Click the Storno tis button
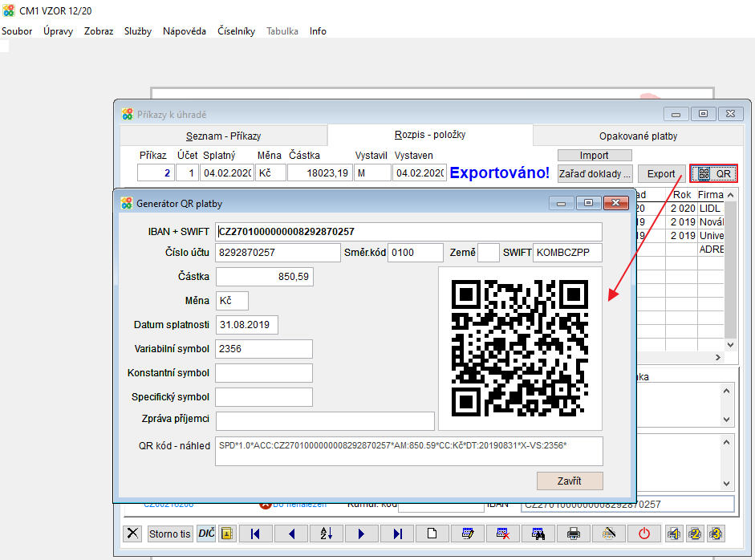This screenshot has width=755, height=560. pos(170,534)
